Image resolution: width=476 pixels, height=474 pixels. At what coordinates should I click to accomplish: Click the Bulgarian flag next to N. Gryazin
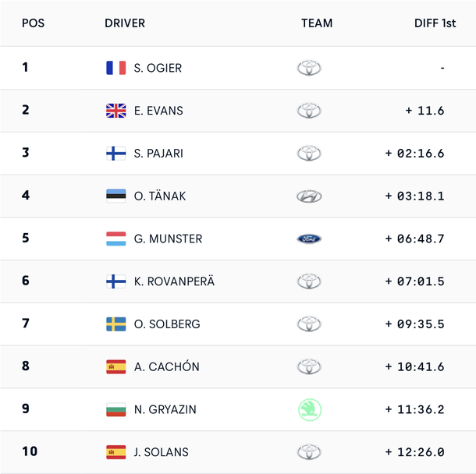click(115, 409)
